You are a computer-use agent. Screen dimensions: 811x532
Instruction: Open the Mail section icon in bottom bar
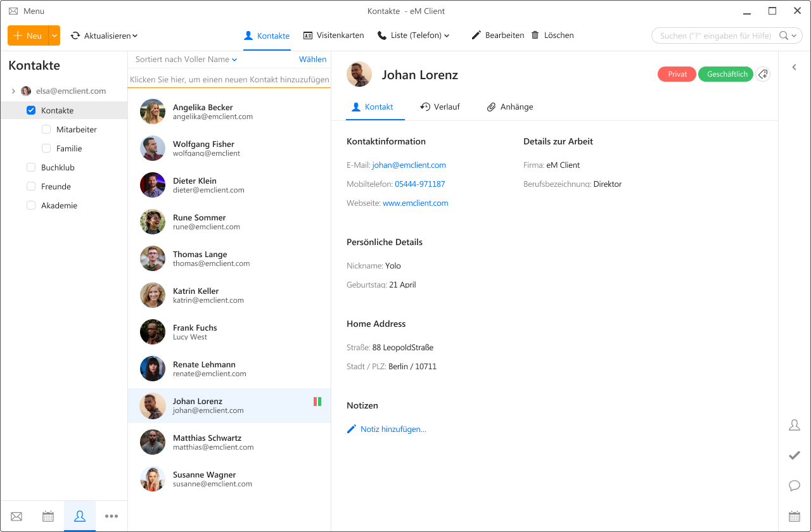(16, 516)
